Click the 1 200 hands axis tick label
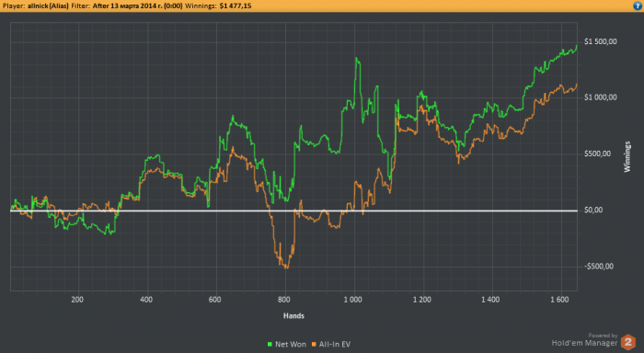The height and width of the screenshot is (353, 644). point(421,300)
